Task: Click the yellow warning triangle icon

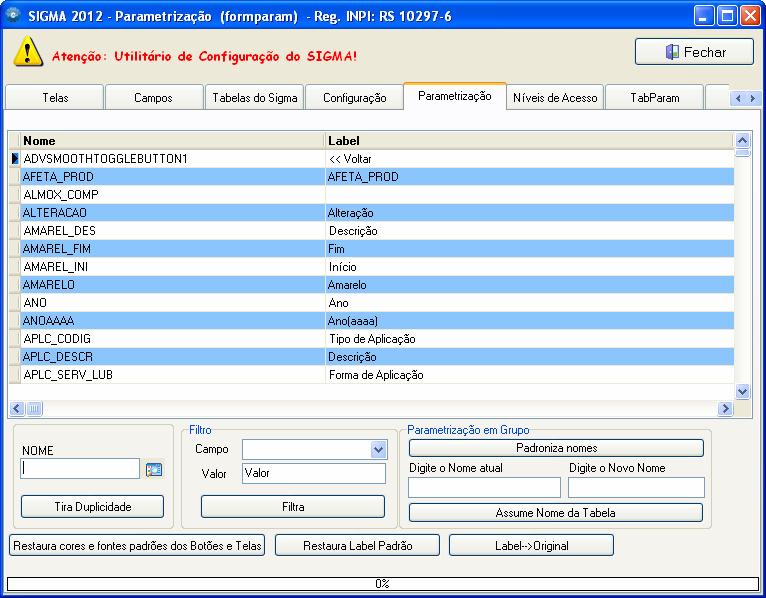Action: (28, 51)
